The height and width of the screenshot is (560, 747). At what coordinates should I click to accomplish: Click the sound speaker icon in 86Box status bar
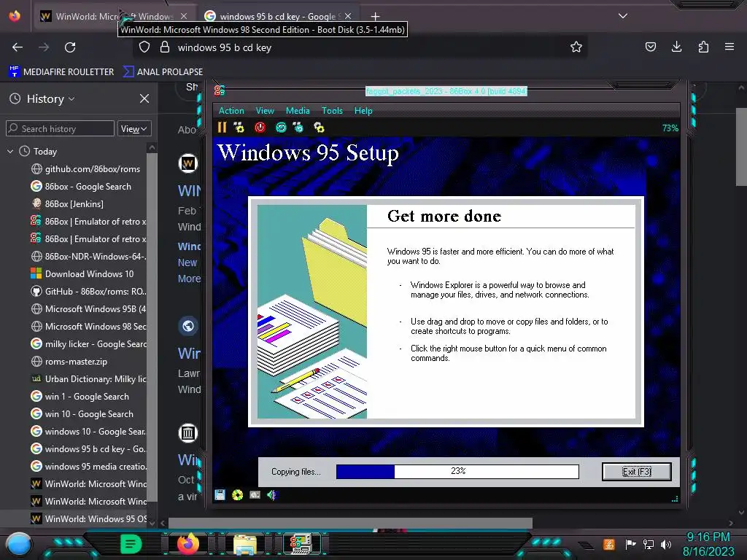[x=272, y=495]
